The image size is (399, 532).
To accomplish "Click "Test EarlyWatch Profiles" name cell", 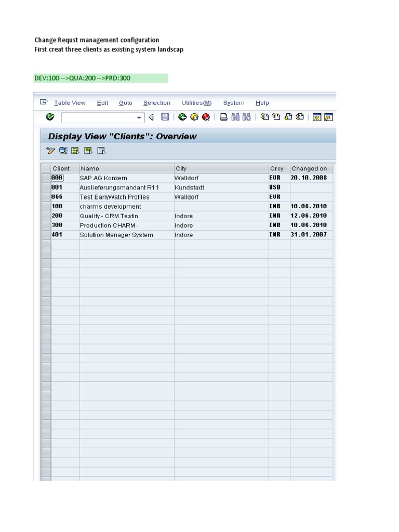I will click(127, 197).
